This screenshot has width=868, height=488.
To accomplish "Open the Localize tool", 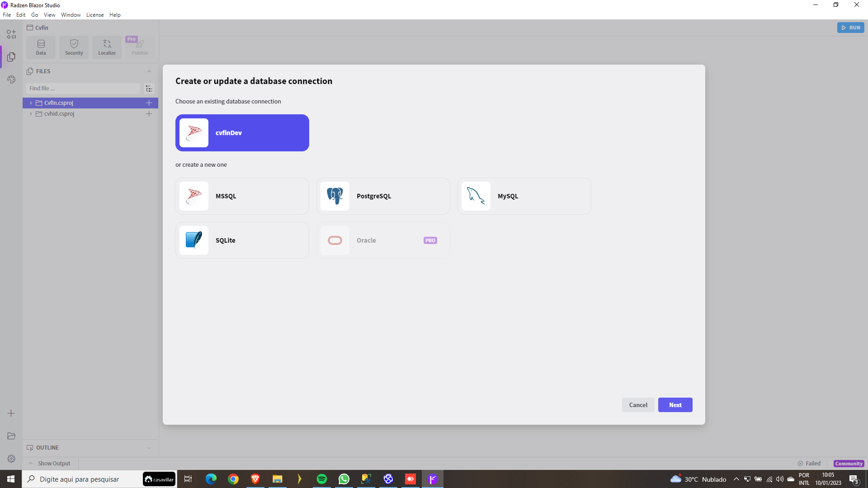I will [107, 47].
